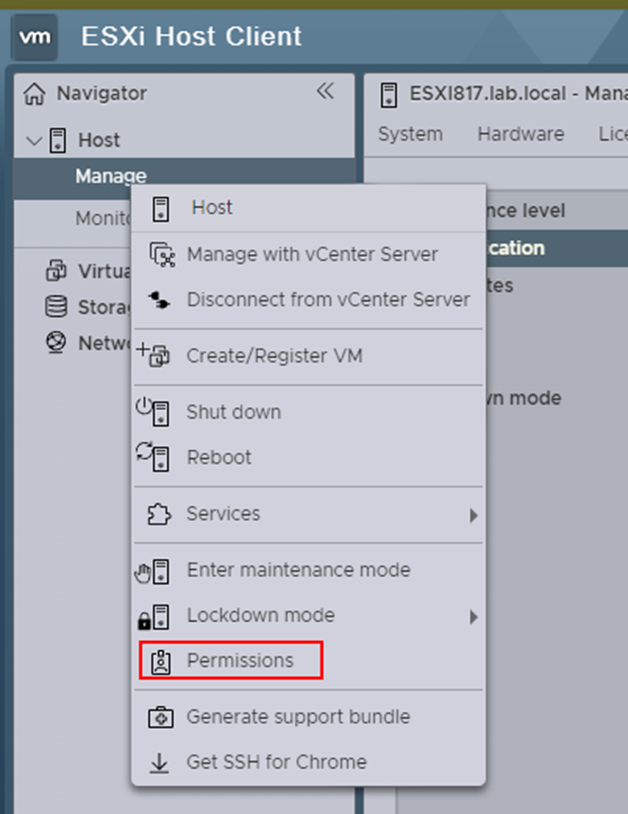The height and width of the screenshot is (814, 628).
Task: Click the Generate support bundle icon
Action: pos(159,717)
